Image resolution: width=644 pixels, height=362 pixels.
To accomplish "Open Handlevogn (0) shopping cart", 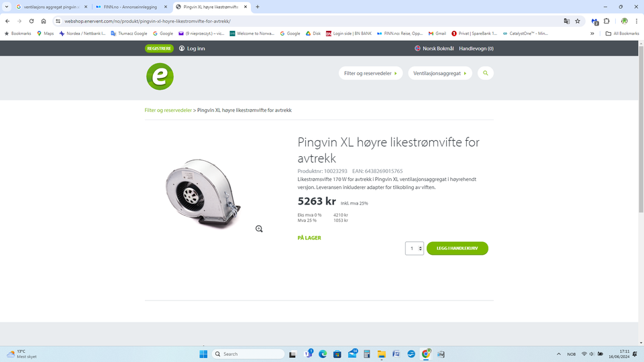I will point(476,48).
